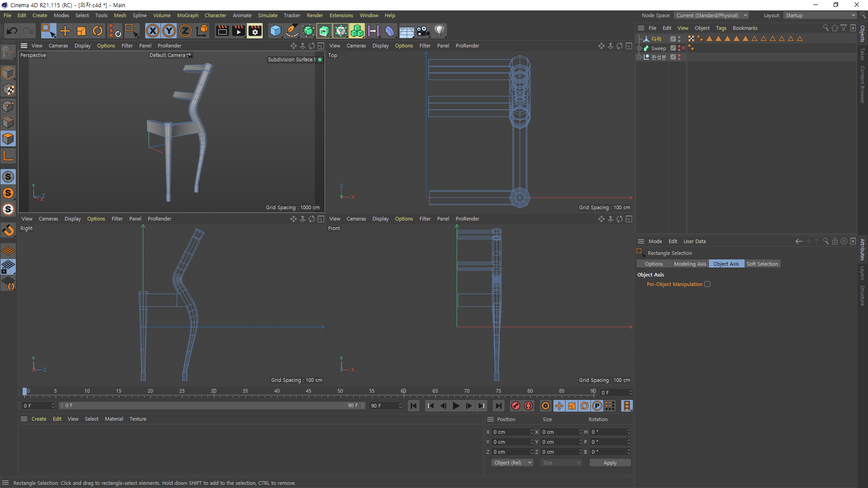
Task: Switch to the Modeling Axis tab
Action: tap(689, 264)
